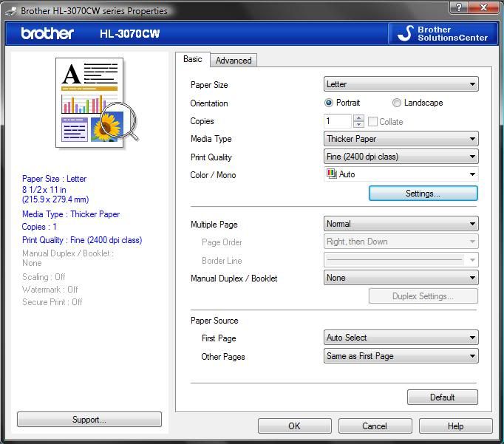Click the Settings... button
This screenshot has width=504, height=444.
pos(423,194)
